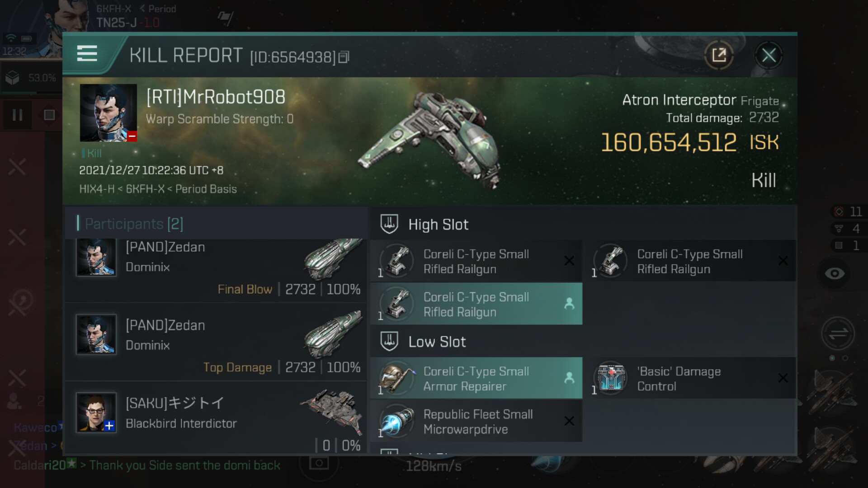Open the kill report hamburger menu
The height and width of the screenshot is (488, 868).
tap(87, 53)
